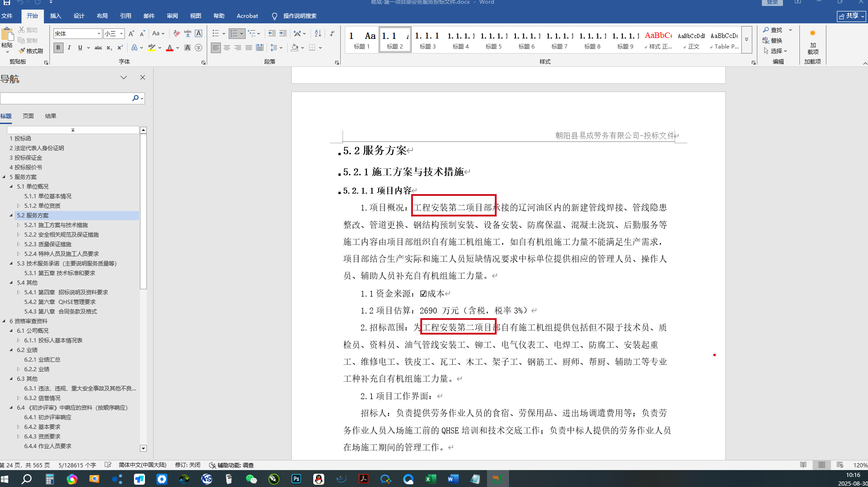Click the Format Painter (格式刷) button
The height and width of the screenshot is (487, 868).
click(x=31, y=51)
